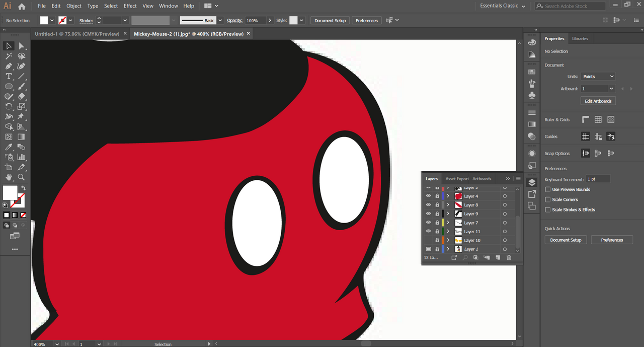Click the Edit Artboards button
Viewport: 644px width, 347px height.
[x=598, y=101]
